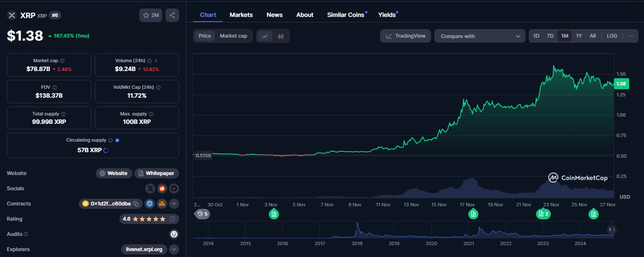The width and height of the screenshot is (644, 257).
Task: Click the blue shield wallet icon
Action: point(149,204)
